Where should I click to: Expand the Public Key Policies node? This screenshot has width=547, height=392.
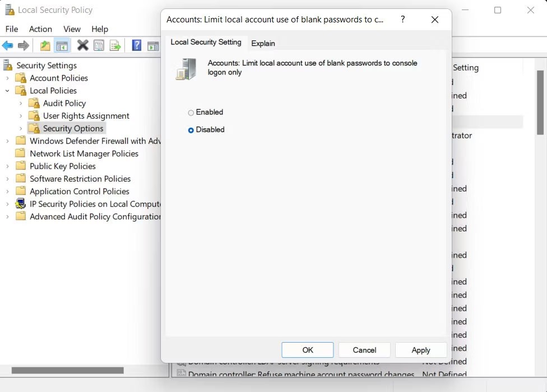(x=7, y=166)
